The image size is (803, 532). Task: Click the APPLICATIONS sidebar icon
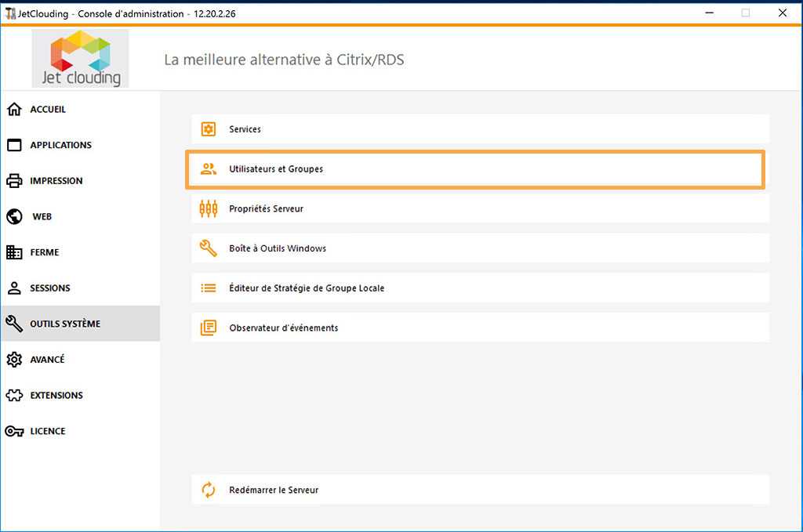pyautogui.click(x=14, y=145)
